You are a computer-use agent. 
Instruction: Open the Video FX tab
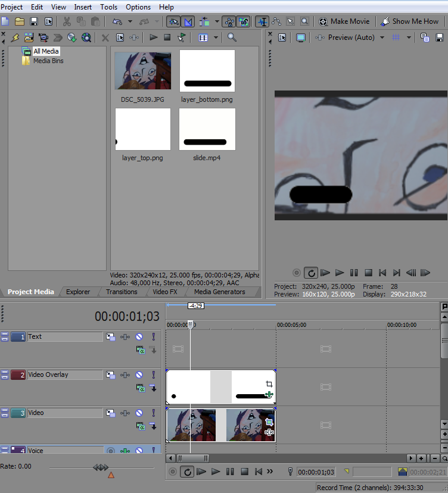coord(165,292)
